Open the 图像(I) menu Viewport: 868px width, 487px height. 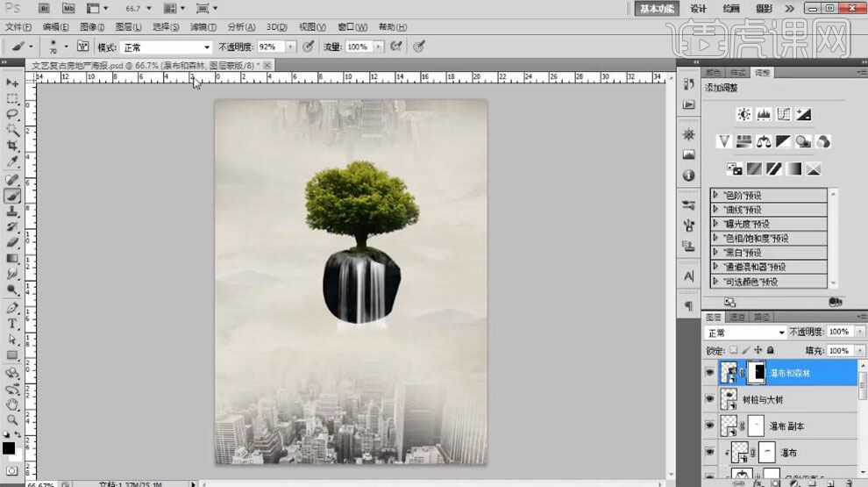point(92,26)
